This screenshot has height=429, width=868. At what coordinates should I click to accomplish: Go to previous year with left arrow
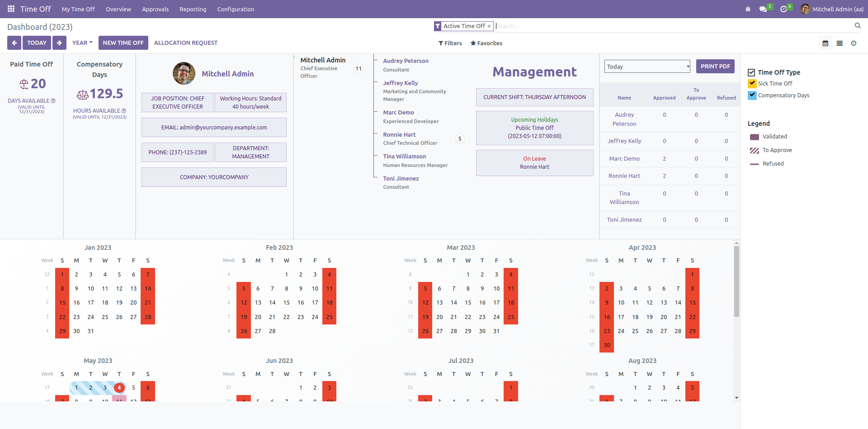point(14,43)
